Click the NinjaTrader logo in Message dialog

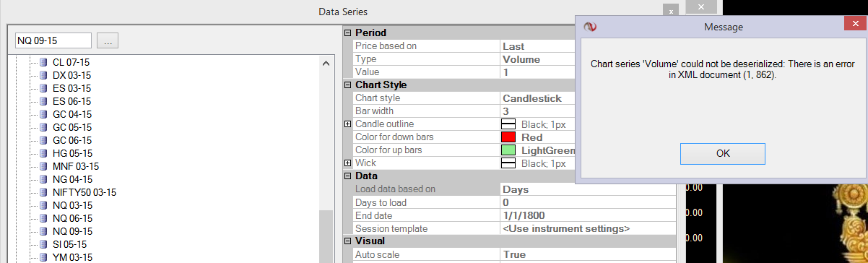pyautogui.click(x=590, y=27)
